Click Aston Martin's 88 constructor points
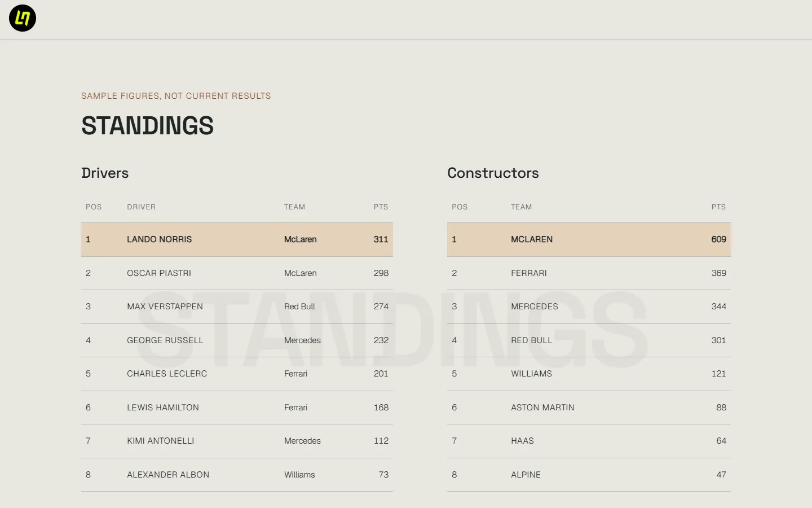 click(721, 408)
